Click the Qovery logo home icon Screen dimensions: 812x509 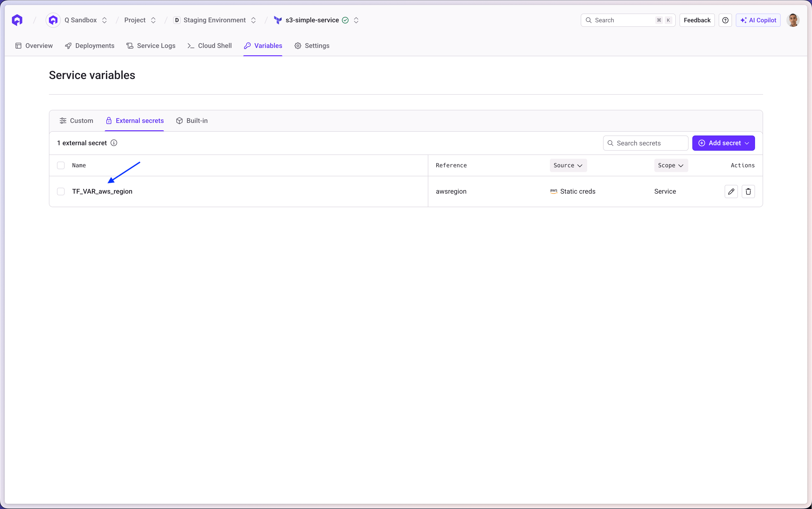[17, 20]
